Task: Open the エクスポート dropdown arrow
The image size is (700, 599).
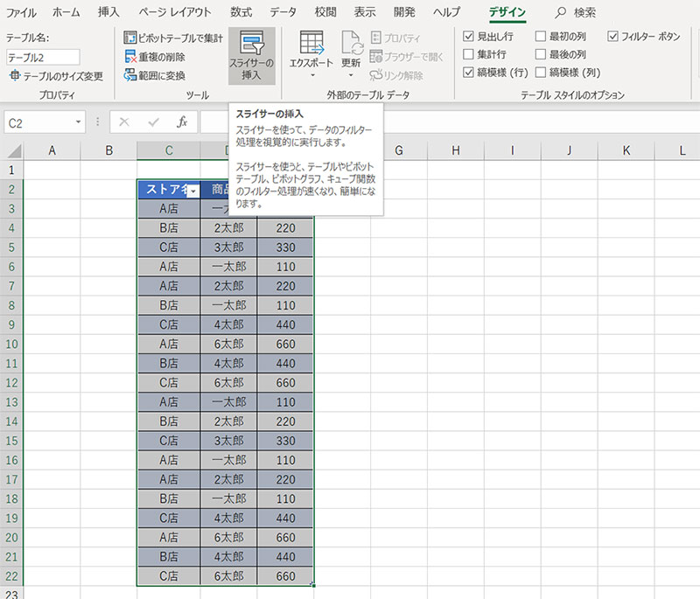Action: (x=312, y=77)
